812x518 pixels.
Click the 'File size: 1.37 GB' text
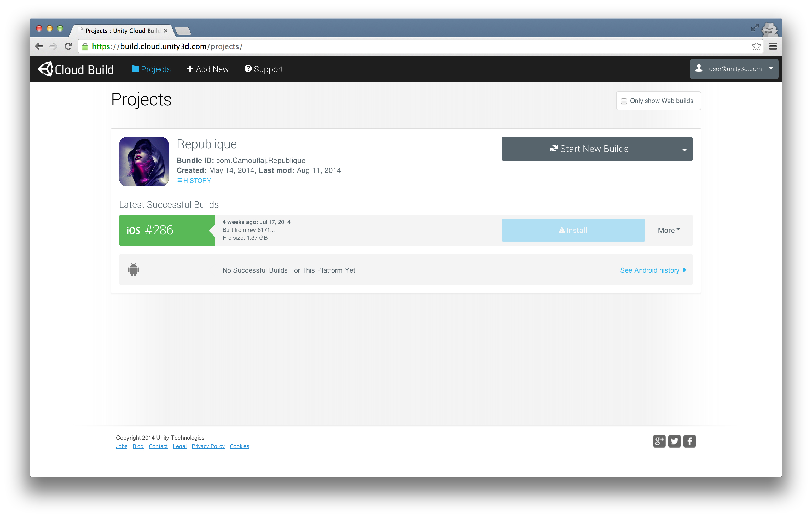(245, 238)
